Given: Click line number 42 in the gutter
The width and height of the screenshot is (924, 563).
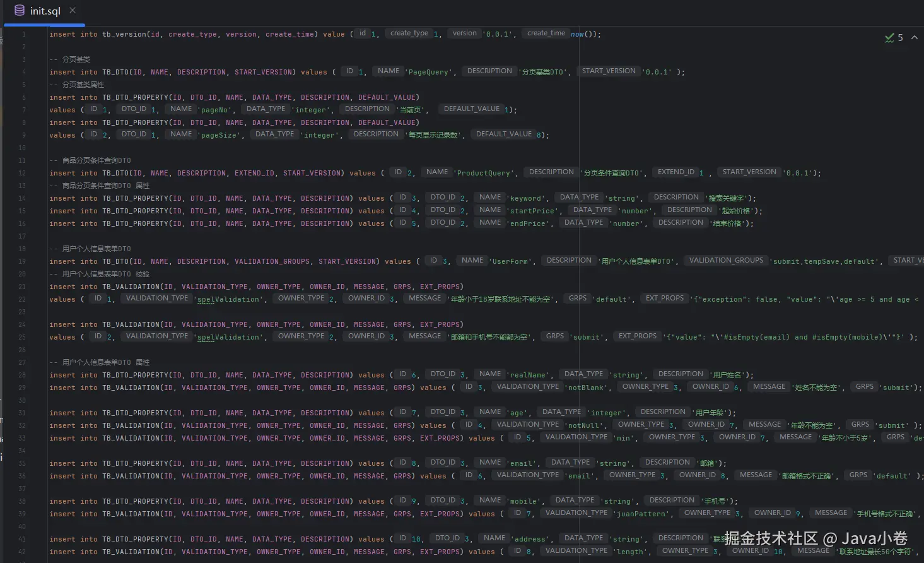Looking at the screenshot, I should pyautogui.click(x=22, y=552).
